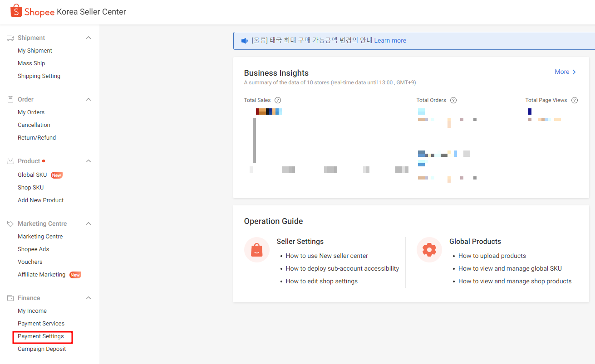Click the Total Page Views help icon
The width and height of the screenshot is (595, 364).
click(x=575, y=100)
